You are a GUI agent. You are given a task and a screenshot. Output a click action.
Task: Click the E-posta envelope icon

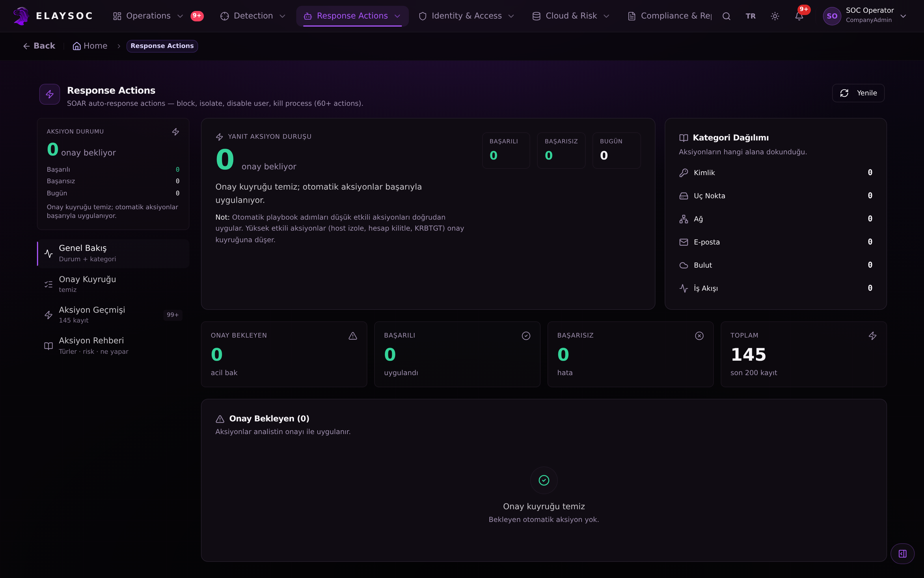click(x=683, y=242)
